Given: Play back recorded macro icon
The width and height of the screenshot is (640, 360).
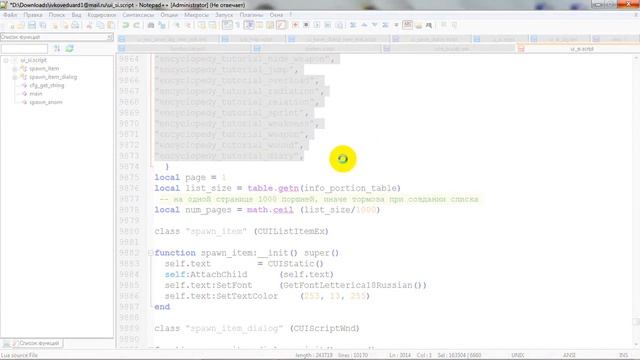Looking at the screenshot, I should (x=317, y=25).
